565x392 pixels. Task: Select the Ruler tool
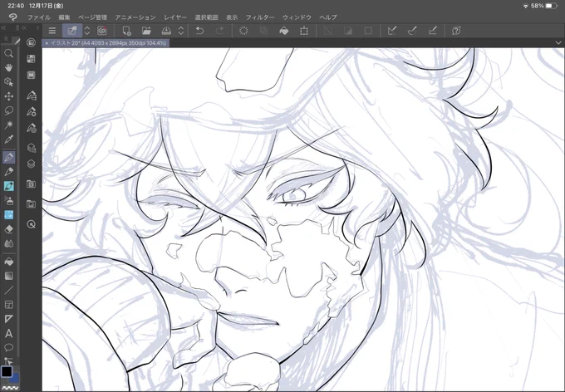(8, 319)
